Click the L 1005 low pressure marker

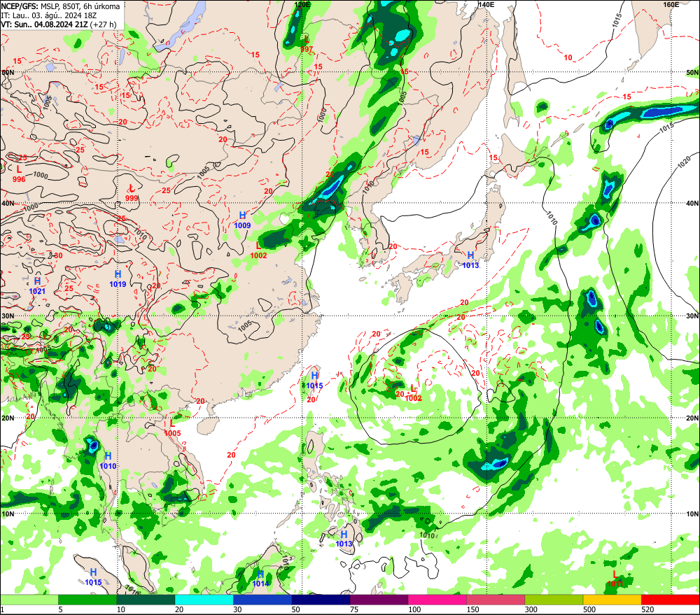172,428
